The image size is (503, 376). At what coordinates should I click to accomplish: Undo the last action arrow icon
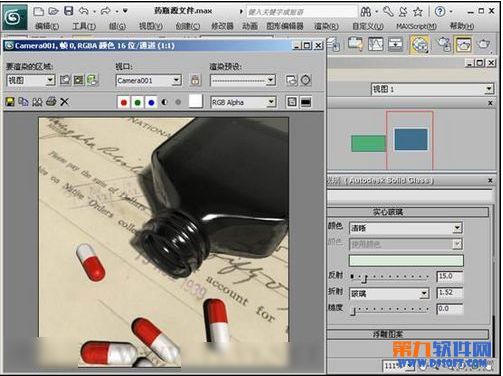coord(83,11)
